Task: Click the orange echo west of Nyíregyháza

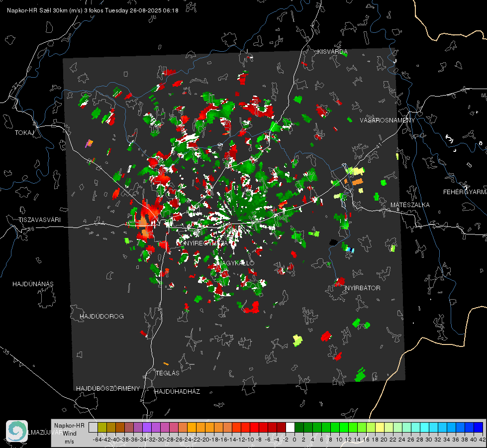Action: point(144,226)
